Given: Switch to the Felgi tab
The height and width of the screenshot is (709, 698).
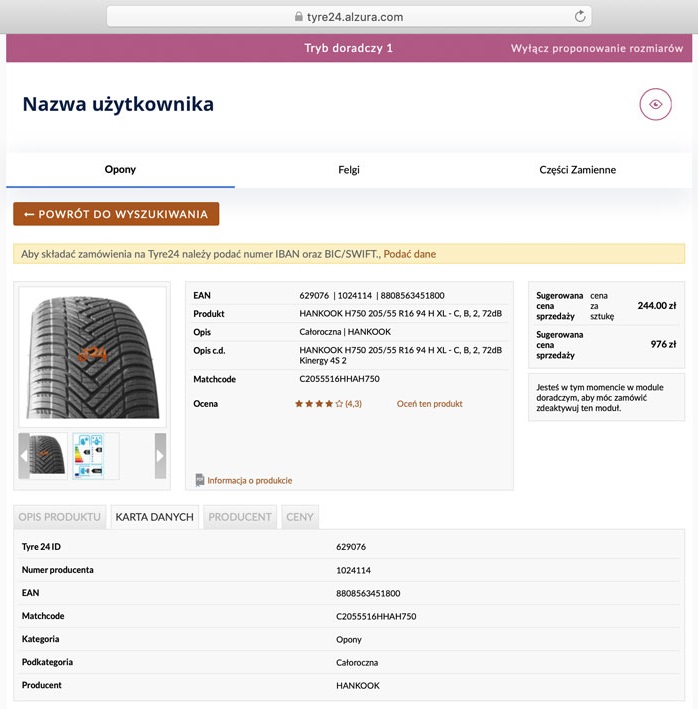Looking at the screenshot, I should pyautogui.click(x=349, y=170).
